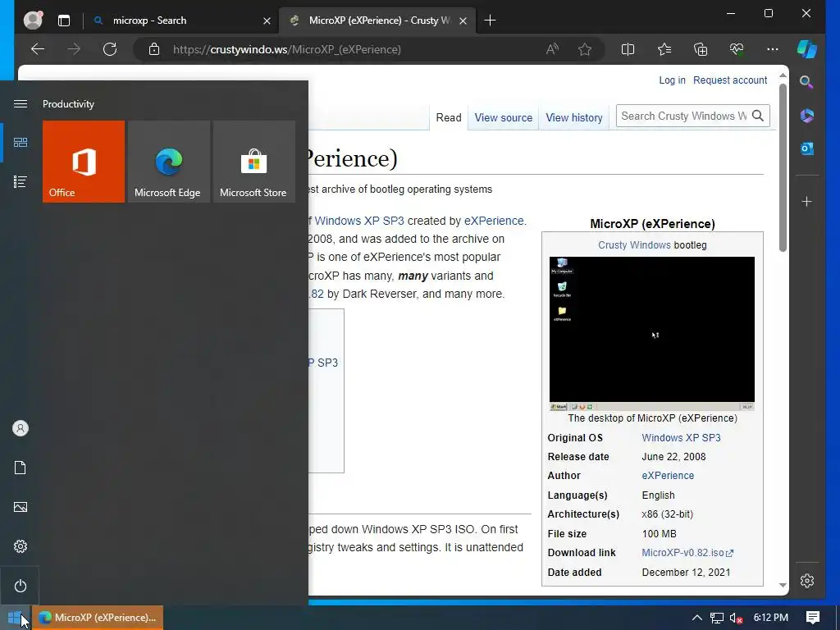
Task: Toggle split screen view
Action: [628, 49]
